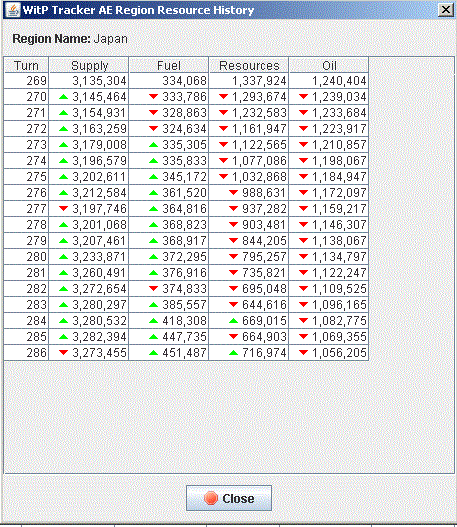The width and height of the screenshot is (457, 527).
Task: Select Resources value 1,232,583
Action: pos(259,113)
